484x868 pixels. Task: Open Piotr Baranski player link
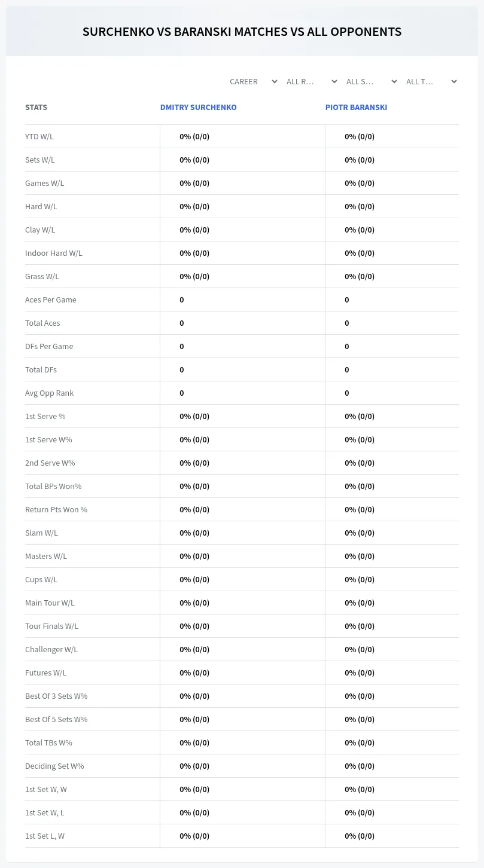[x=356, y=108]
